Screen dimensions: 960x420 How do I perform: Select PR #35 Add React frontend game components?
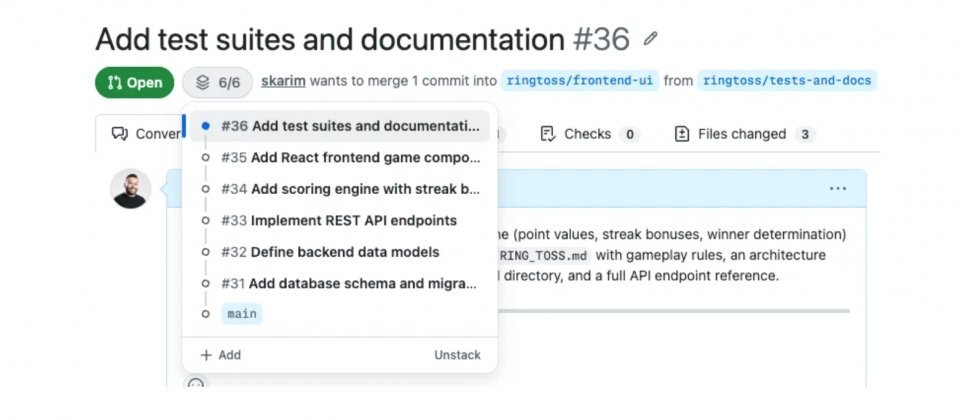click(x=349, y=158)
